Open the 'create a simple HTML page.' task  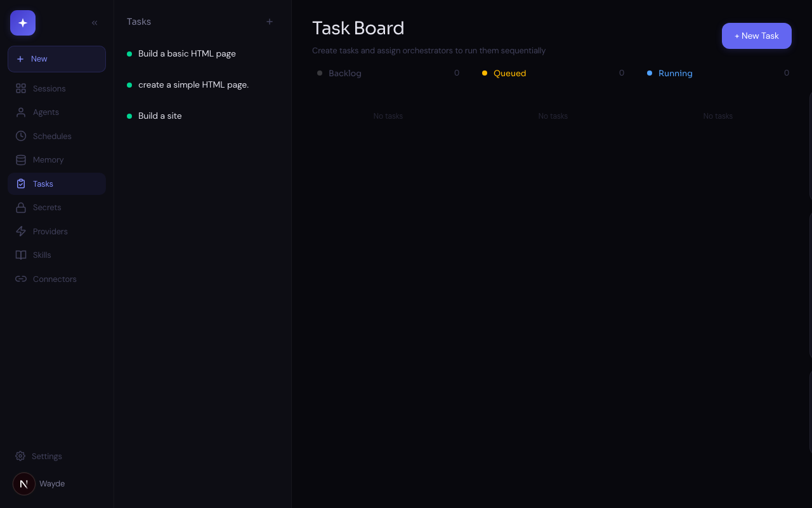point(193,85)
